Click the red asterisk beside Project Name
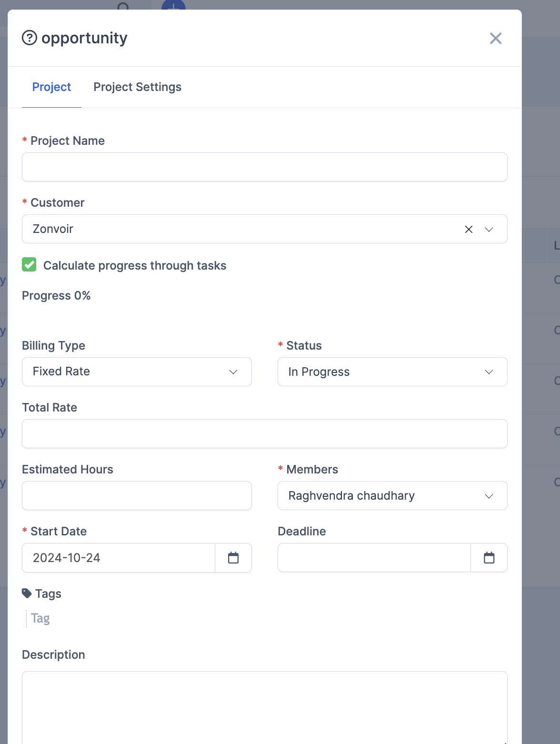This screenshot has width=560, height=744. tap(24, 140)
